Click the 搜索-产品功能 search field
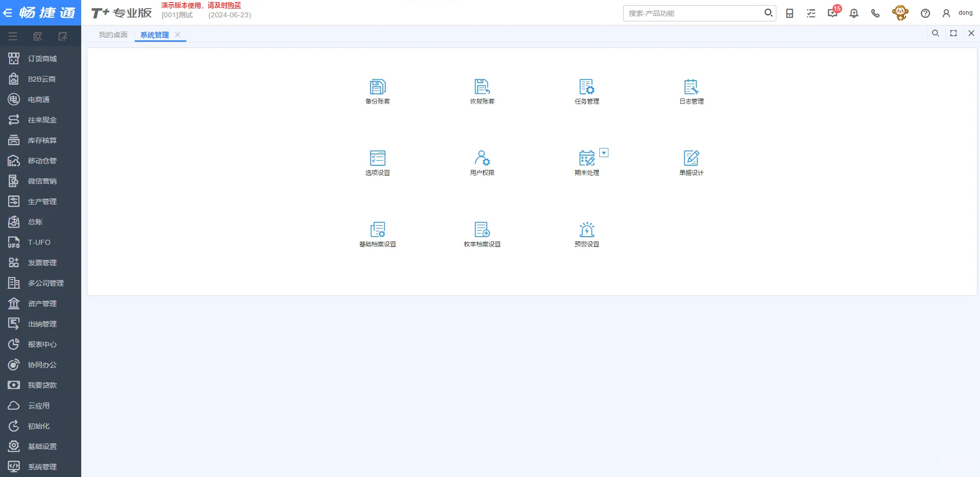 pos(694,13)
